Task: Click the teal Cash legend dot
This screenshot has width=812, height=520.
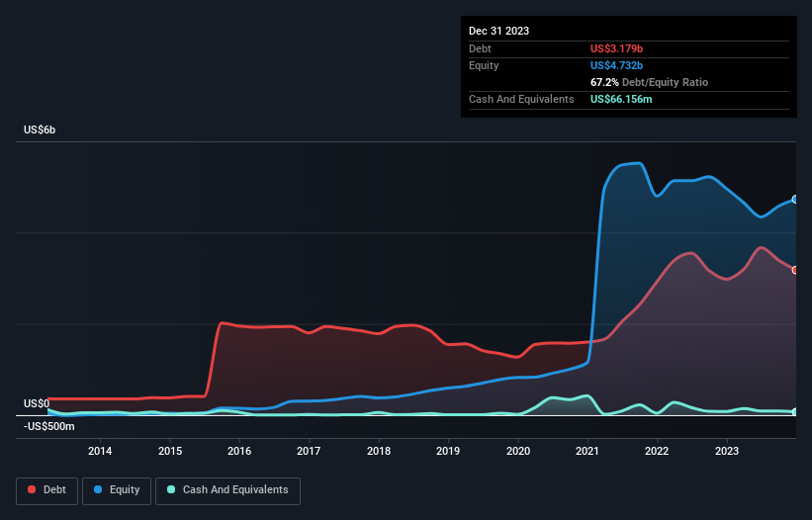Action: click(171, 489)
